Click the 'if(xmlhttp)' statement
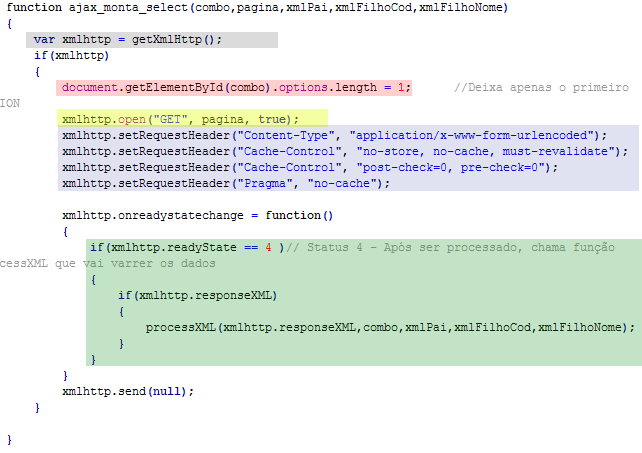Image resolution: width=642 pixels, height=453 pixels. pyautogui.click(x=72, y=56)
